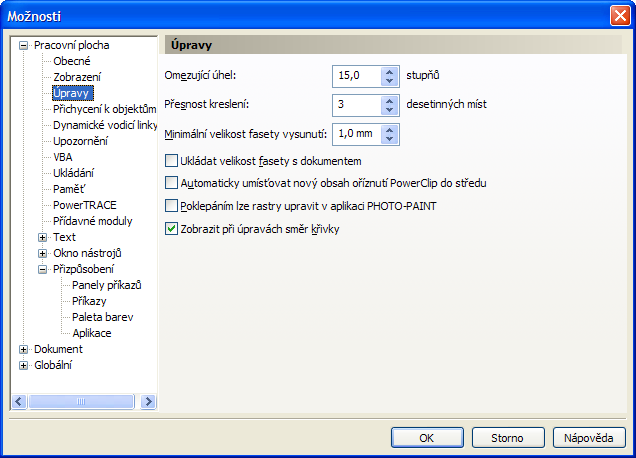Image resolution: width=636 pixels, height=458 pixels.
Task: Click tree scrollbar left arrow
Action: click(x=19, y=402)
